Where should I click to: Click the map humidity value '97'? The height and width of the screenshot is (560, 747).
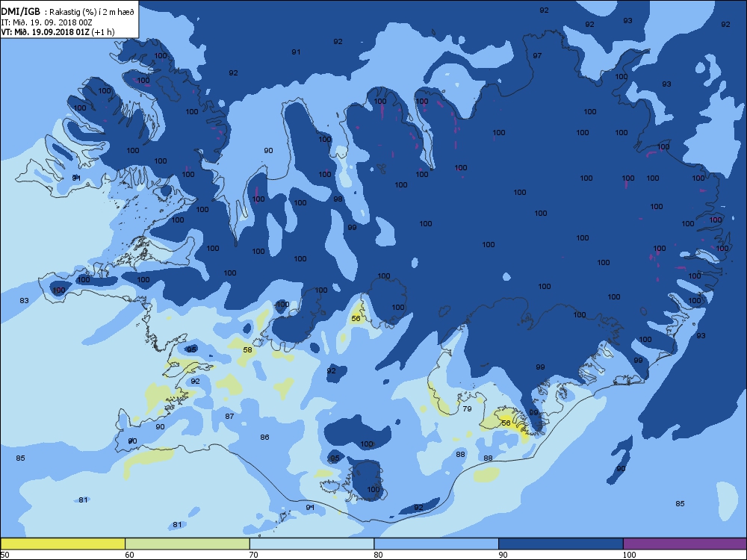[537, 56]
